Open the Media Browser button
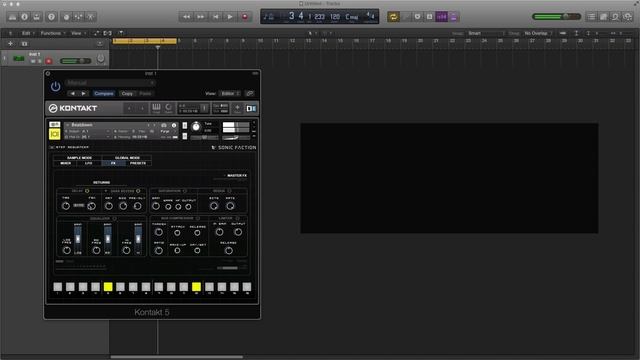Screen dimensions: 640x360 point(628,17)
